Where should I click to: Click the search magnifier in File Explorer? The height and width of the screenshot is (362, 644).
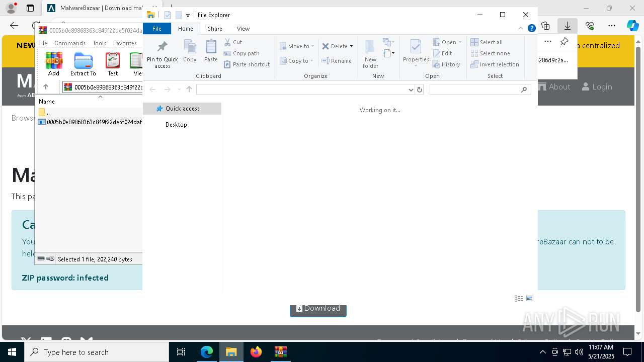(524, 89)
